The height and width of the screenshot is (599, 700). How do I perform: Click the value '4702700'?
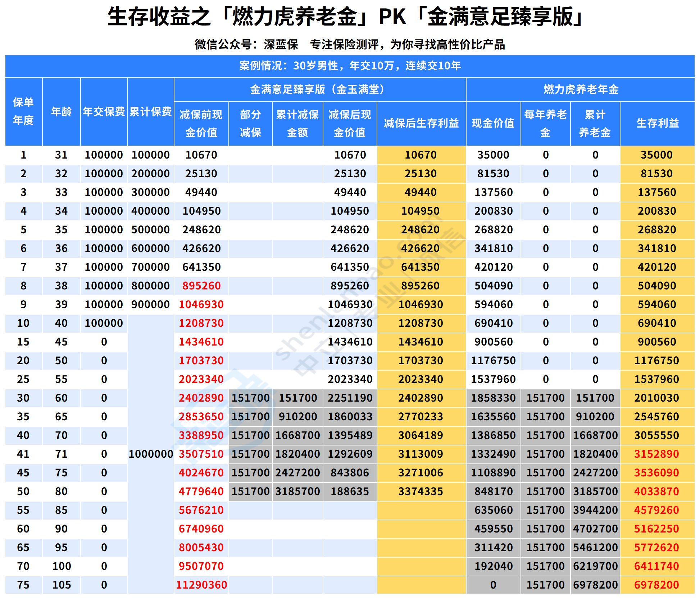pos(595,529)
